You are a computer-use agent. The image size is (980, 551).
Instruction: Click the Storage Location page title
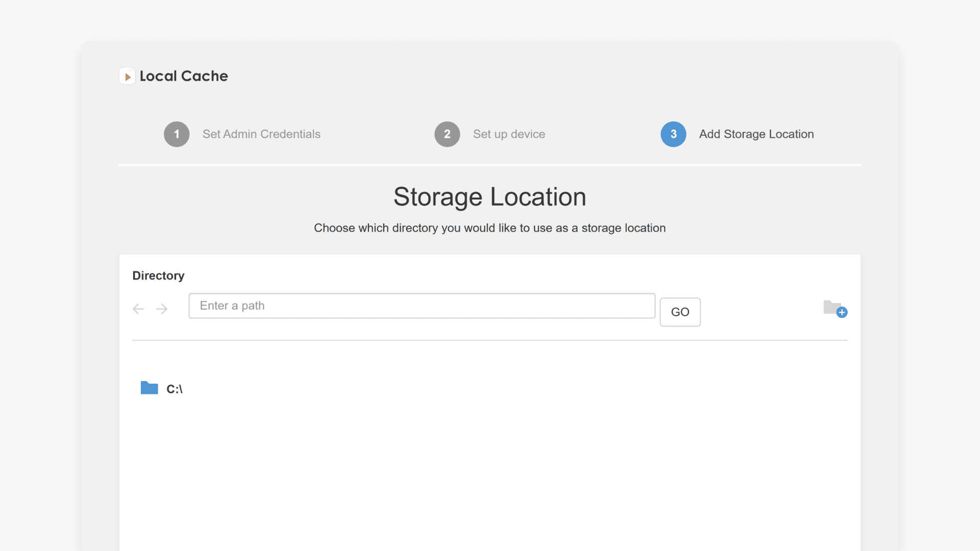pyautogui.click(x=489, y=196)
